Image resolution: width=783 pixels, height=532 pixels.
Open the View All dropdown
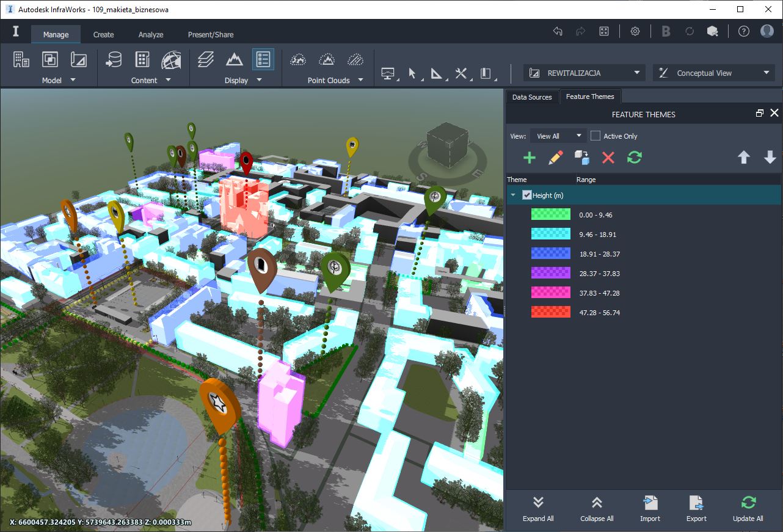558,136
